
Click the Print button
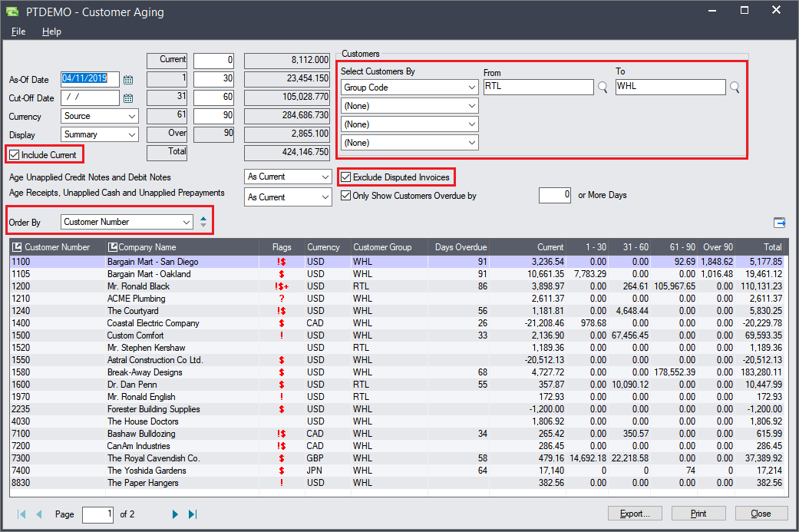pyautogui.click(x=698, y=514)
